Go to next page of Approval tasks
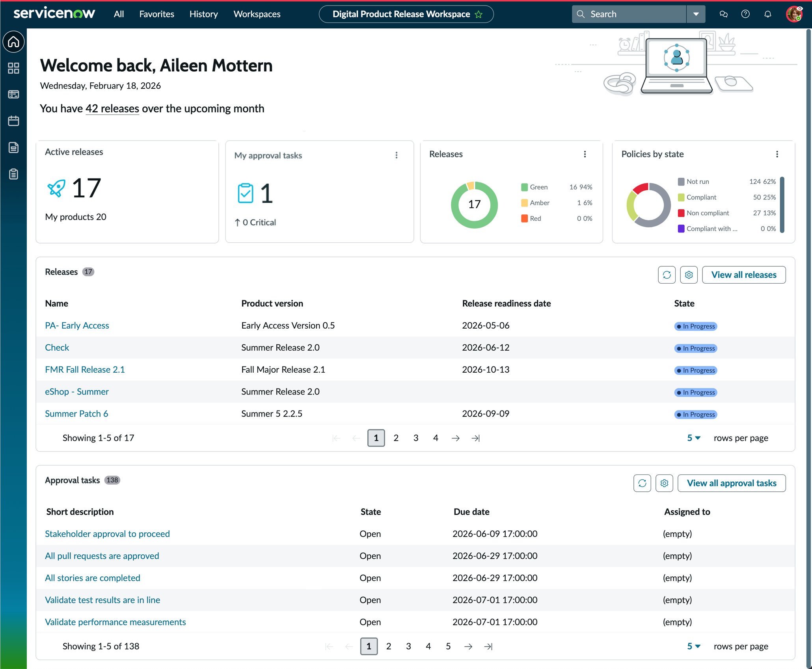Image resolution: width=812 pixels, height=669 pixels. [468, 647]
